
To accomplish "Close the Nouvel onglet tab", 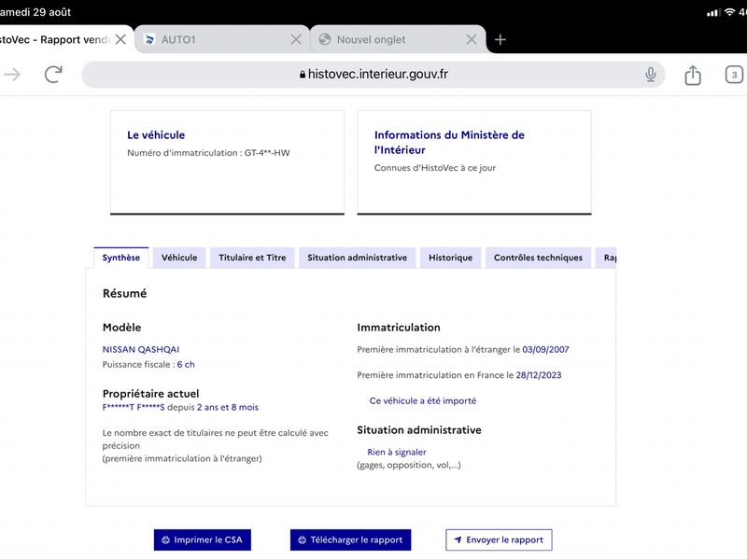I will point(472,39).
